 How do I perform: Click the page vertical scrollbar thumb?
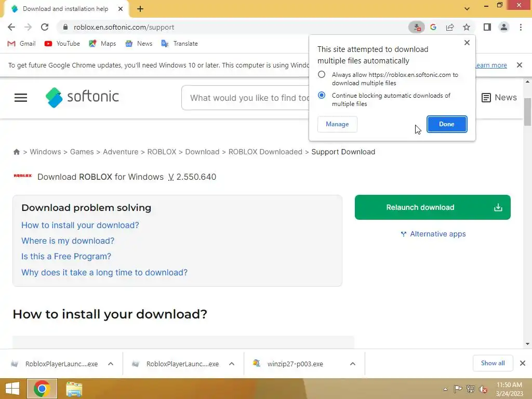[527, 112]
